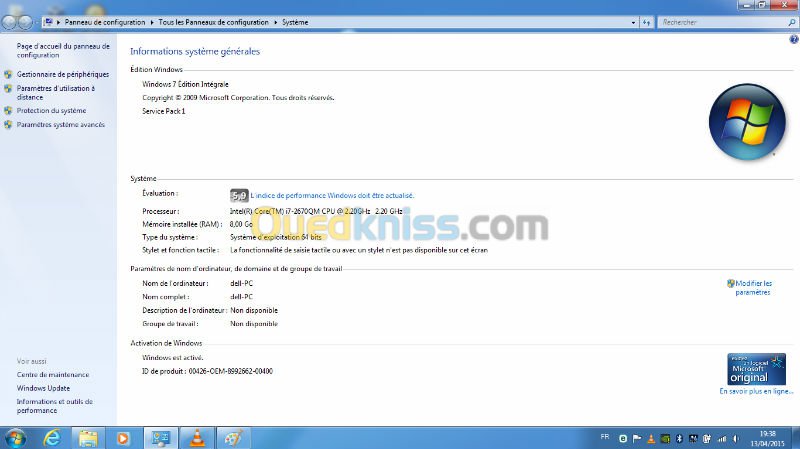800x449 pixels.
Task: Click Tous les Panneaux de configuration breadcrumb
Action: tap(213, 22)
